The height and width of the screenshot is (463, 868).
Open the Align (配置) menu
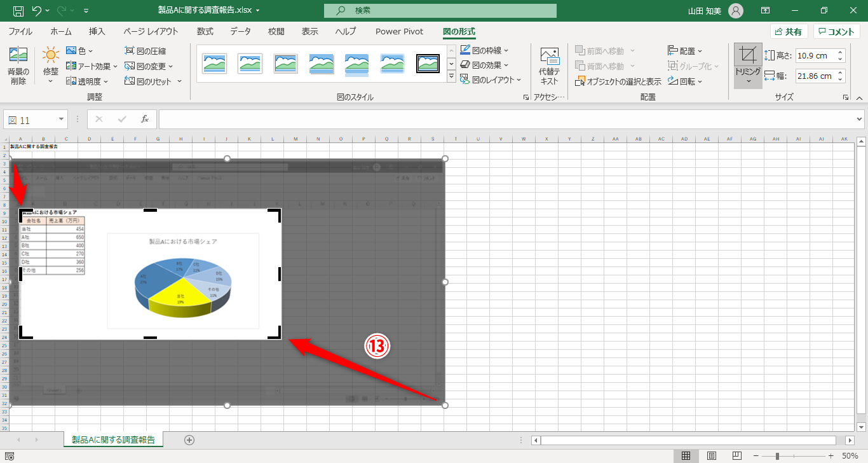[685, 51]
